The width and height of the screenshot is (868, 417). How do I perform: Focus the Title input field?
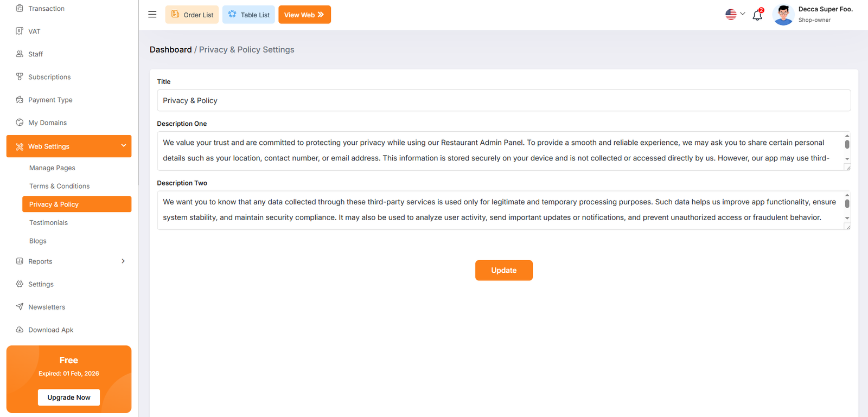pyautogui.click(x=503, y=101)
